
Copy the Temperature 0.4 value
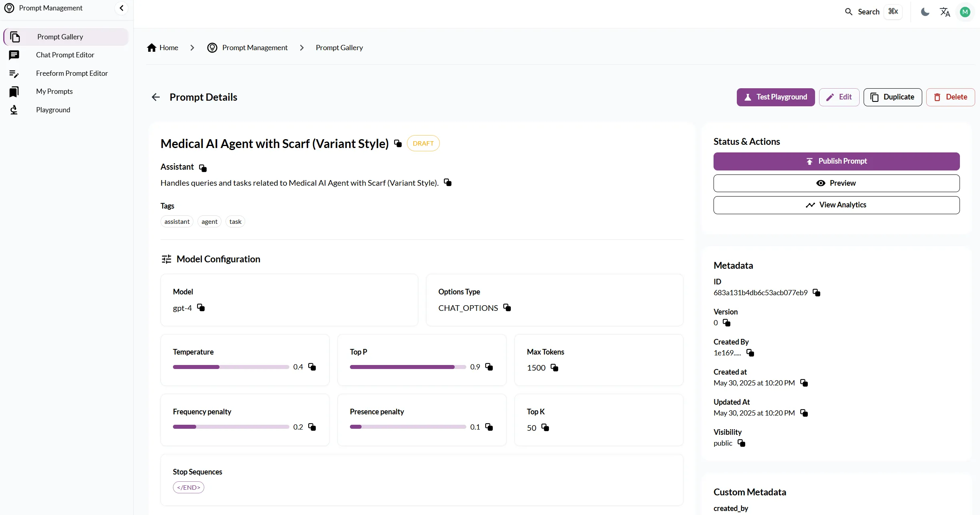(312, 367)
